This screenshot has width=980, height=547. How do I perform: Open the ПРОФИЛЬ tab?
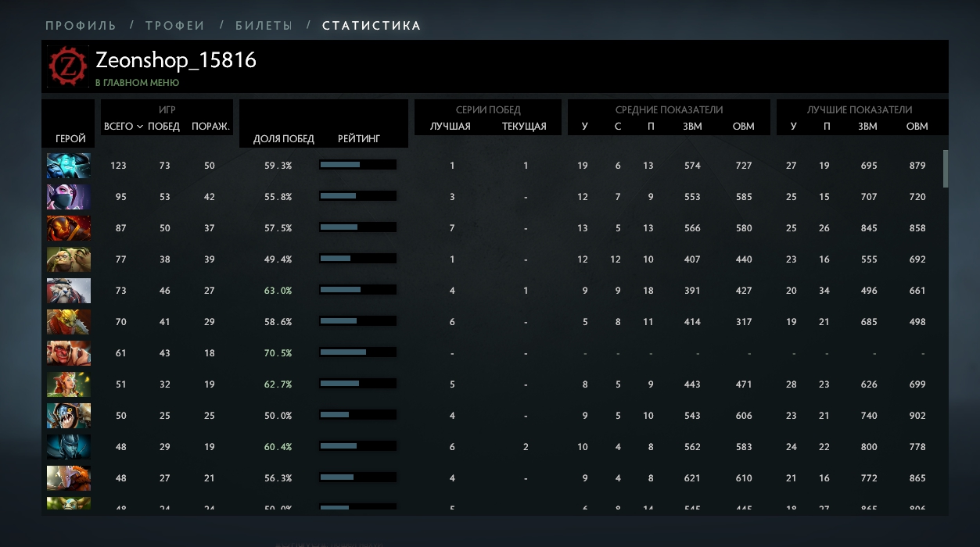(81, 26)
